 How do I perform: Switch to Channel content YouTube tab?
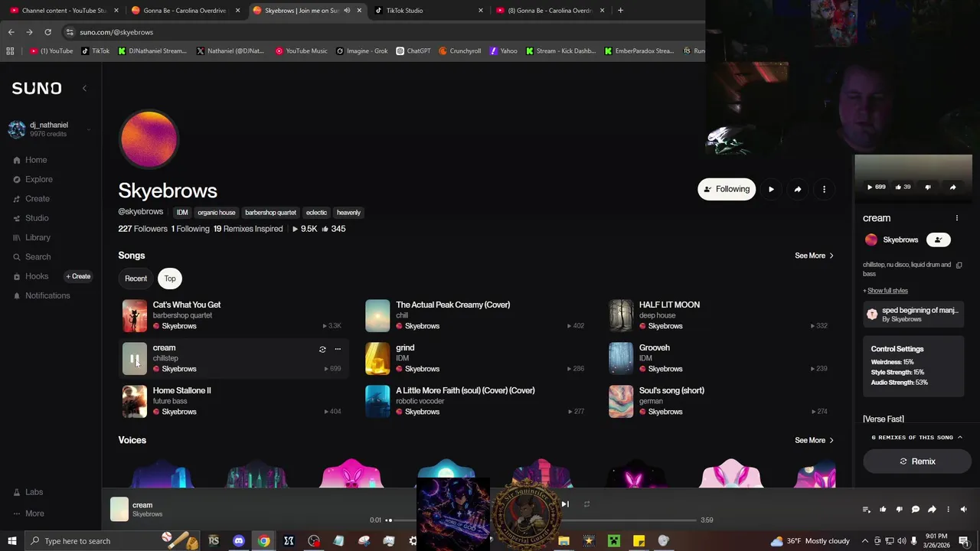point(64,11)
